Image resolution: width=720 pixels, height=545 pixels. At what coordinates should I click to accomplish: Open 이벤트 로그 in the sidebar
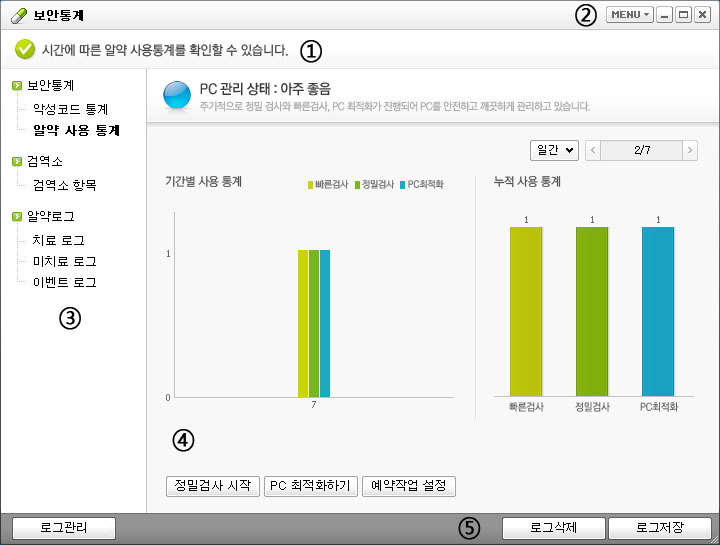(65, 282)
